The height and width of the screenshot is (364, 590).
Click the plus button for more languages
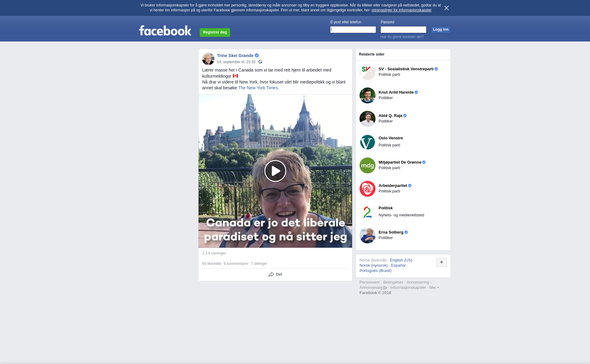[x=442, y=262]
